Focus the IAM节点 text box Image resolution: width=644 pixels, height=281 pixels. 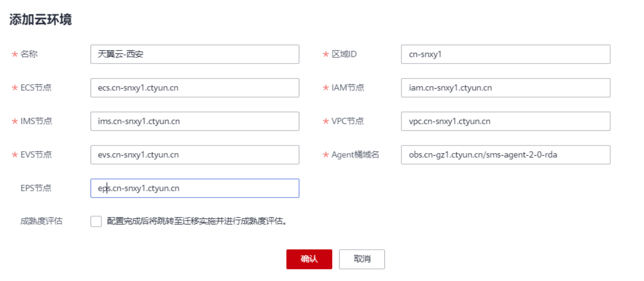(506, 88)
